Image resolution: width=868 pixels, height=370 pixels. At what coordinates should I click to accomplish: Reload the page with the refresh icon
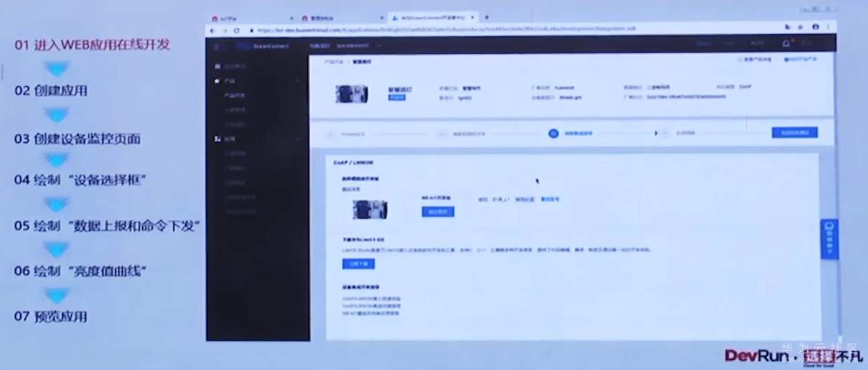coord(236,30)
